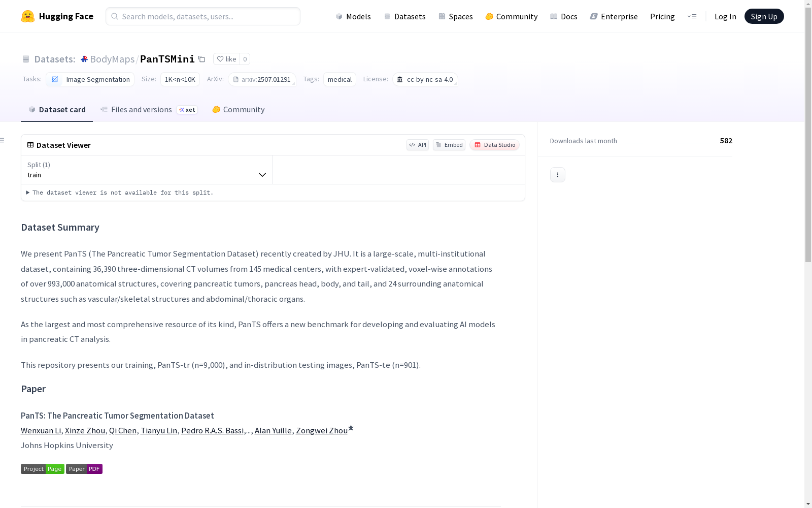Click the BodyMaps organization avatar icon
812x508 pixels.
click(x=84, y=59)
